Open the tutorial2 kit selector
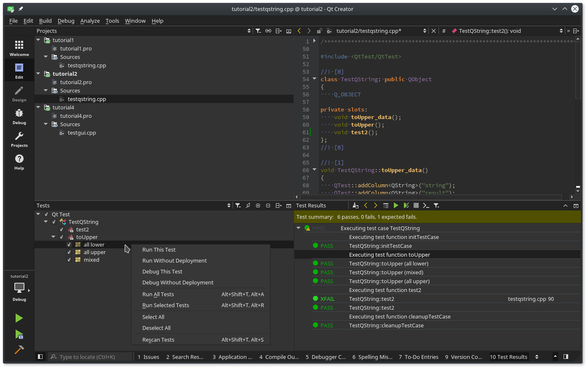The image size is (588, 369). pyautogui.click(x=19, y=288)
